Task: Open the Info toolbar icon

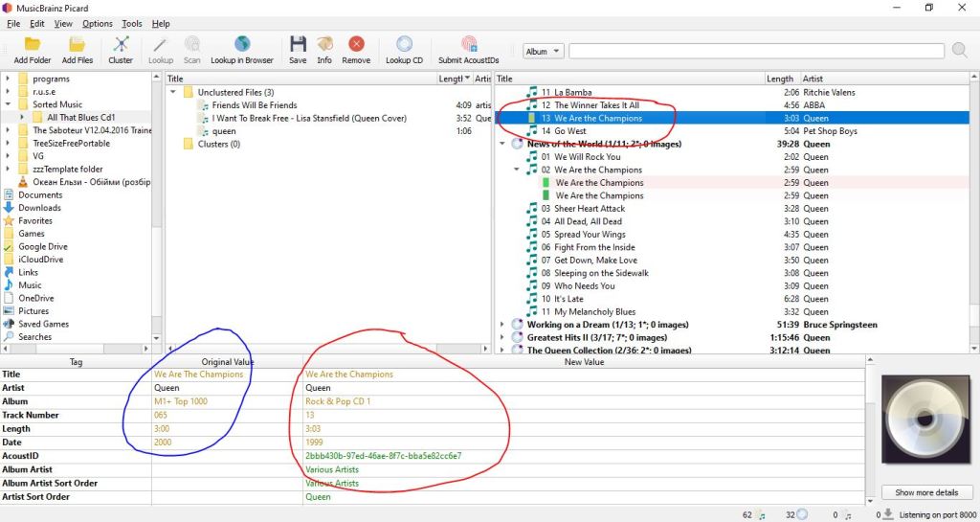Action: point(324,44)
